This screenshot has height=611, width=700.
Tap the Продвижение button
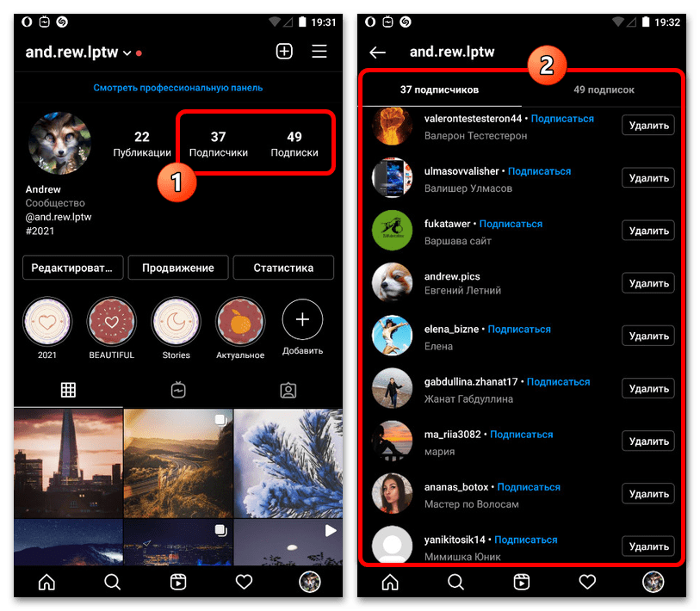pyautogui.click(x=178, y=268)
